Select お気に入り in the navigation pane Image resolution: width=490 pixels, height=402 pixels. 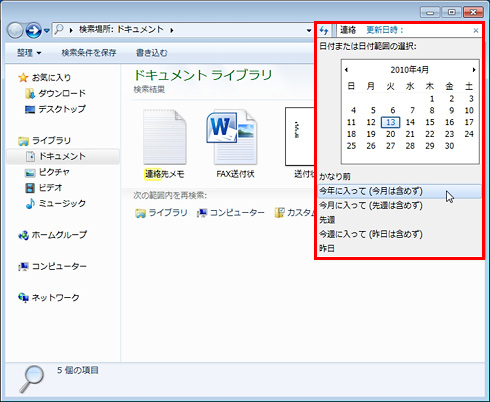click(x=51, y=78)
